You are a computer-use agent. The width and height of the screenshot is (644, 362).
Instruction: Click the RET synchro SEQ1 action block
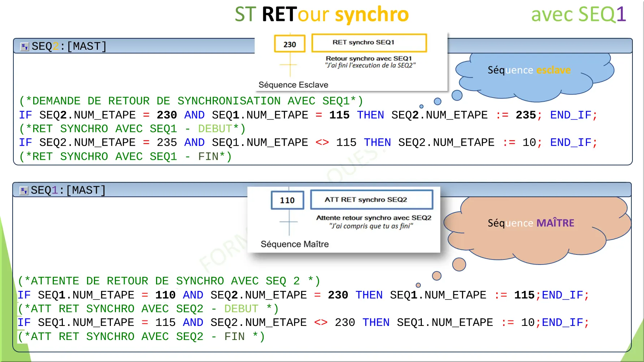pos(368,42)
